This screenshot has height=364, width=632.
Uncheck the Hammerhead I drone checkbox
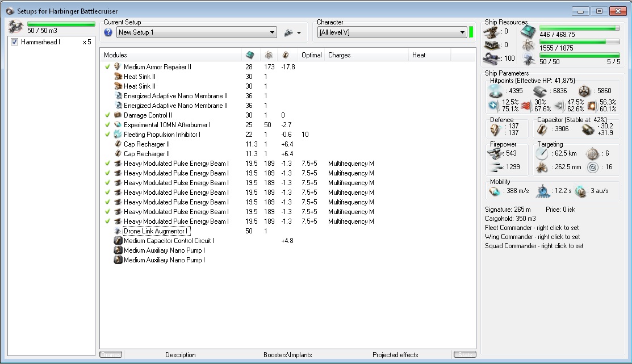14,42
